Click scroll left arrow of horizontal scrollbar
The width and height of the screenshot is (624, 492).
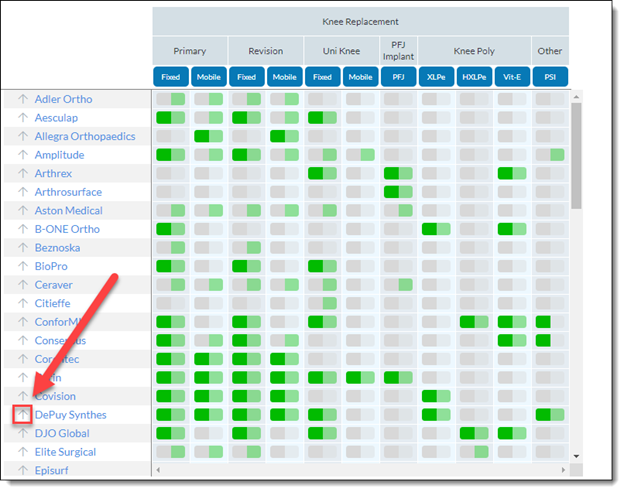(158, 470)
